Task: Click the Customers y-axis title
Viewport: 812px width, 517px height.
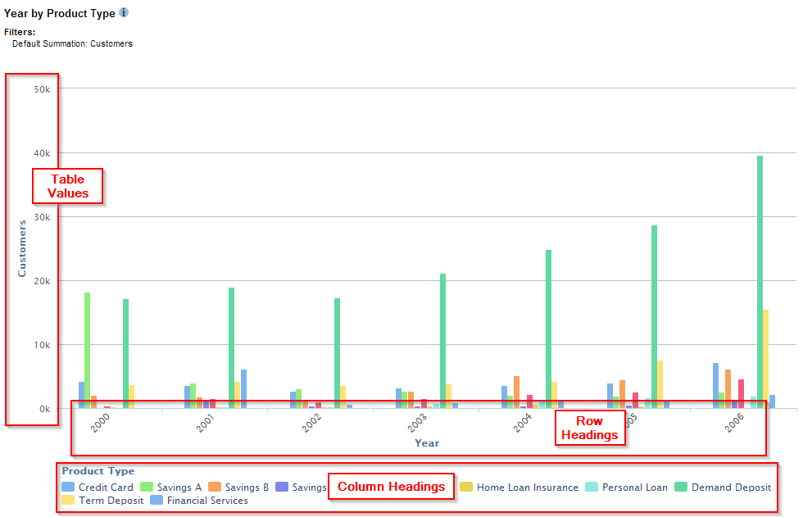Action: click(x=23, y=246)
